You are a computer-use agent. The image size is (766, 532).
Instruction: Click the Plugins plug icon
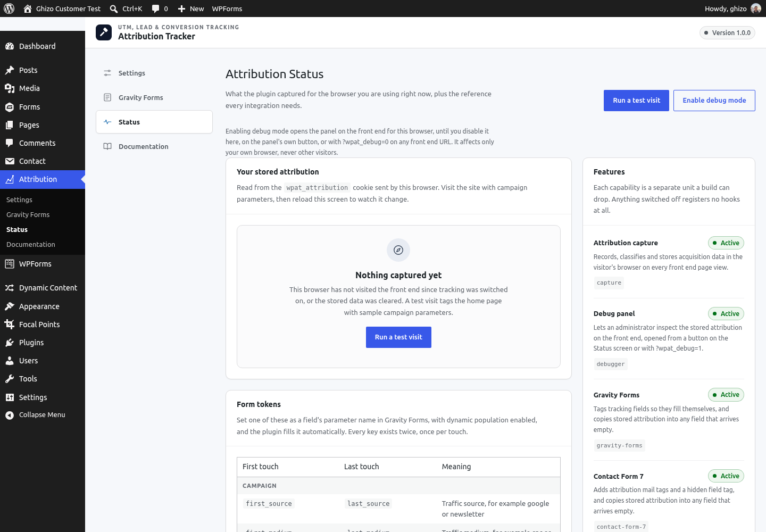coord(10,343)
